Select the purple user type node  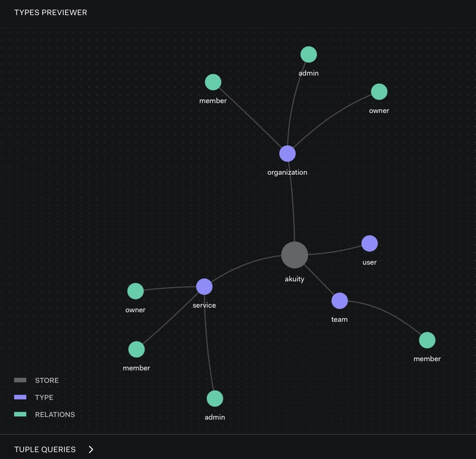point(369,243)
